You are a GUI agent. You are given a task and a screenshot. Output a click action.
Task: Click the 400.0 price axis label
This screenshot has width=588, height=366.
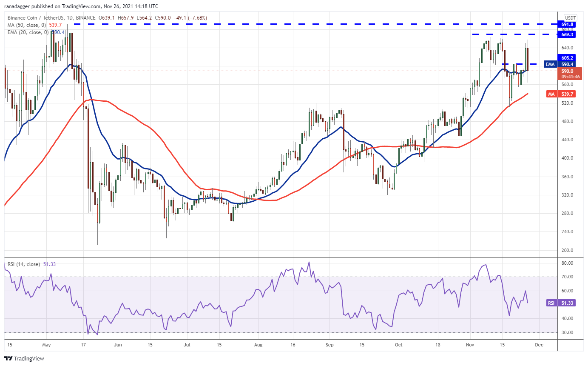(x=567, y=158)
